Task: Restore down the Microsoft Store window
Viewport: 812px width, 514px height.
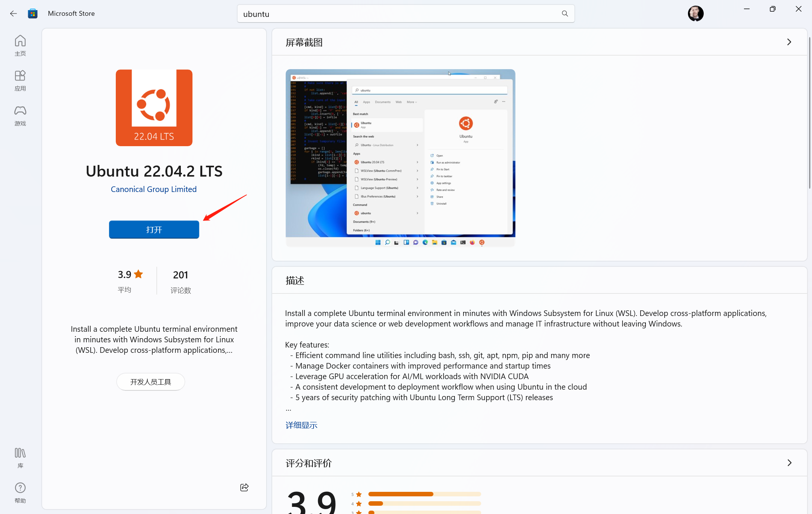Action: [x=773, y=9]
